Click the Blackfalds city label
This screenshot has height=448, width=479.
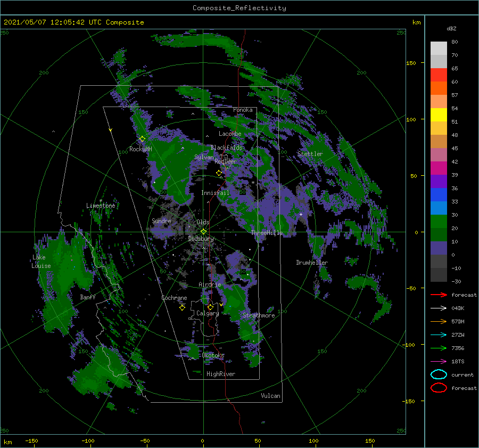(226, 148)
